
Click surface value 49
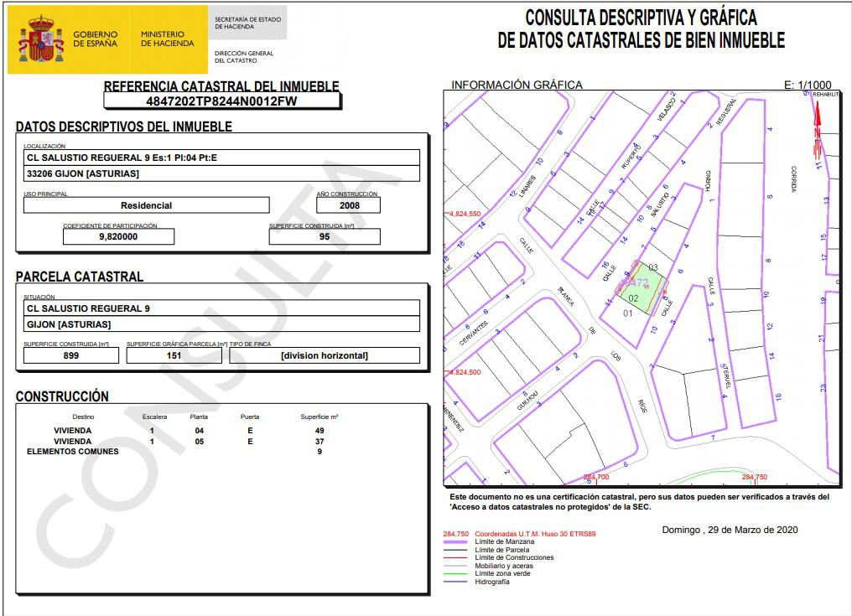(319, 431)
